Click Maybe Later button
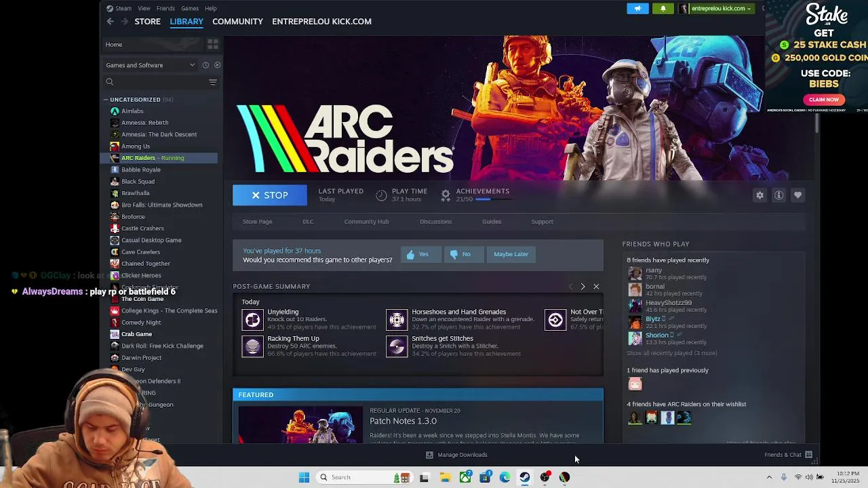The width and height of the screenshot is (868, 488). coord(511,254)
